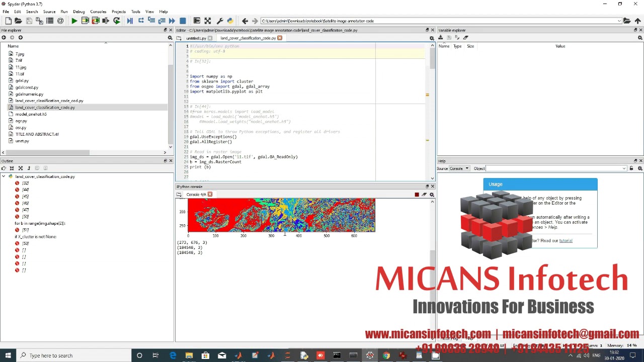This screenshot has height=362, width=644.
Task: Open the Consoles menu
Action: pos(98,12)
